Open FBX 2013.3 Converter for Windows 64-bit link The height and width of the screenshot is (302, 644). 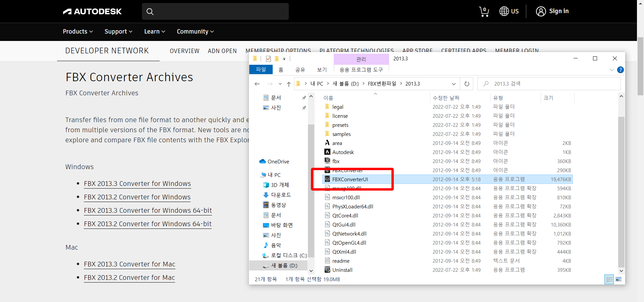tap(148, 210)
